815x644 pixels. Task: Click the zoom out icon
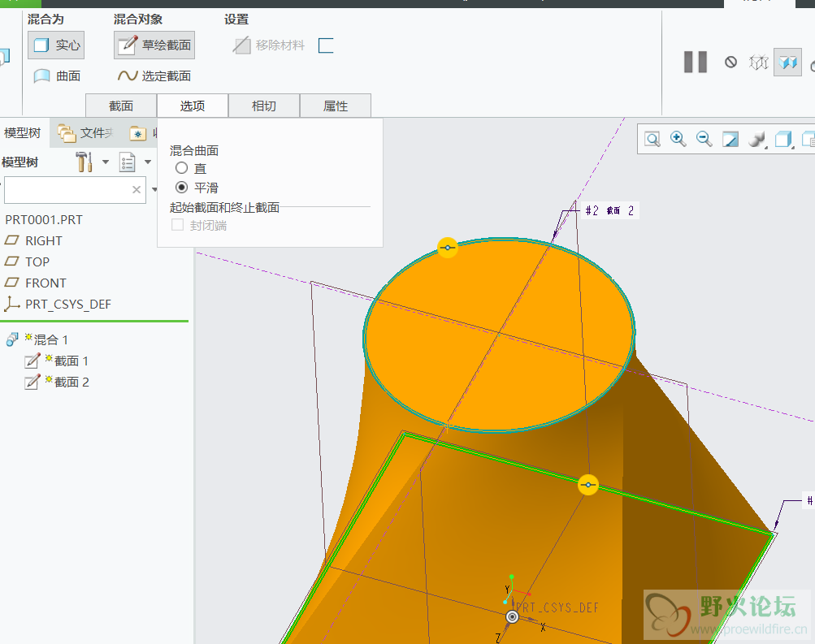click(x=704, y=139)
